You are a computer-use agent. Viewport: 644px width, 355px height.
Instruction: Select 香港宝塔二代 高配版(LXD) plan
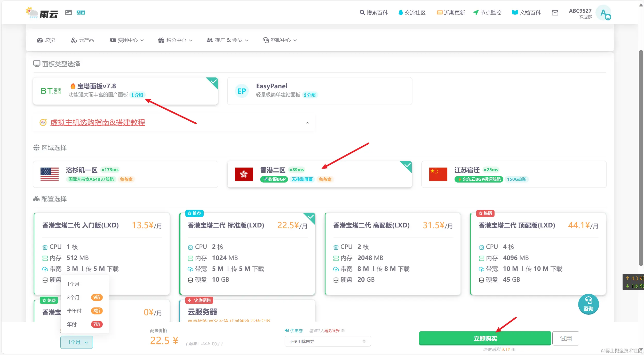click(x=393, y=254)
